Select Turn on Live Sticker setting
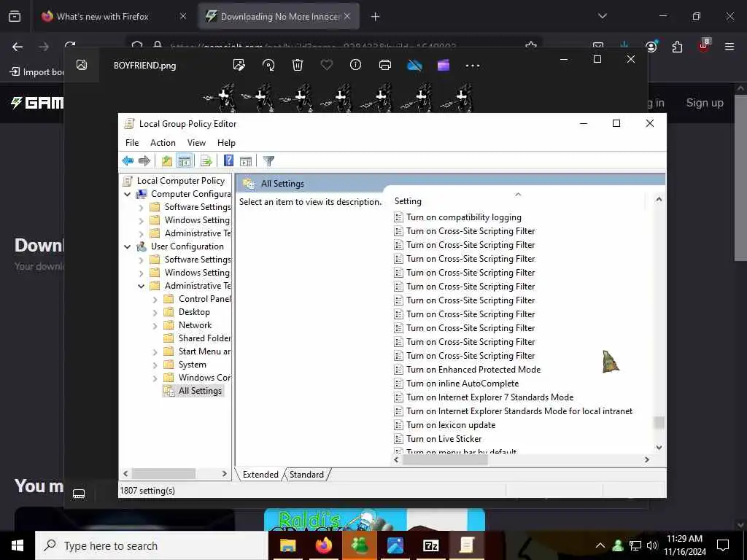Viewport: 747px width, 560px height. pos(444,438)
